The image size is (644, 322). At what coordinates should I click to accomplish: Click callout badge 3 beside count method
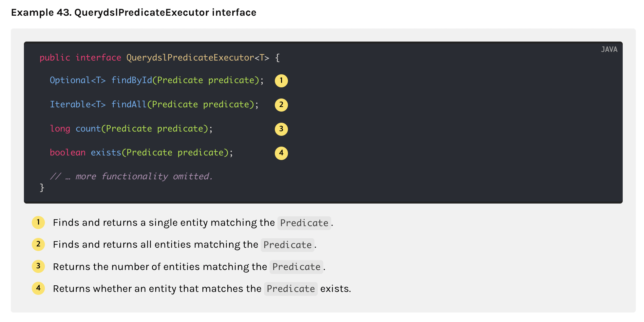281,129
